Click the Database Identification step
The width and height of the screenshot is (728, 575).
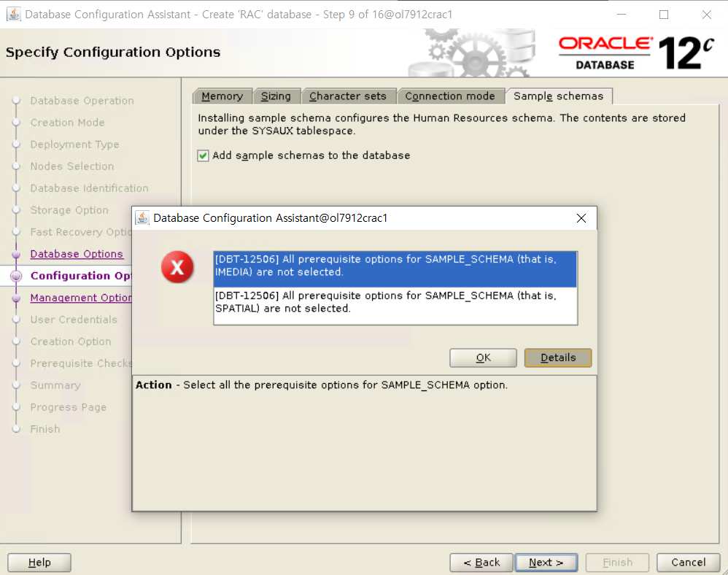point(89,188)
